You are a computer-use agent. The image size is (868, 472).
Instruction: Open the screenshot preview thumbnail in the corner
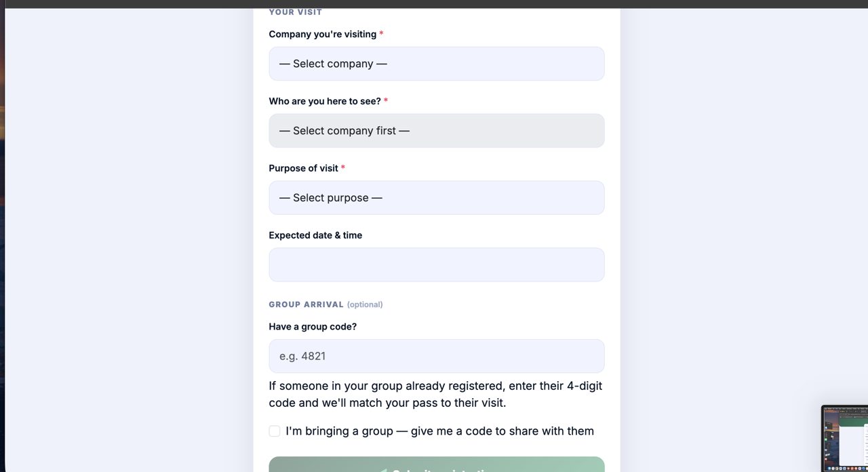(x=845, y=439)
